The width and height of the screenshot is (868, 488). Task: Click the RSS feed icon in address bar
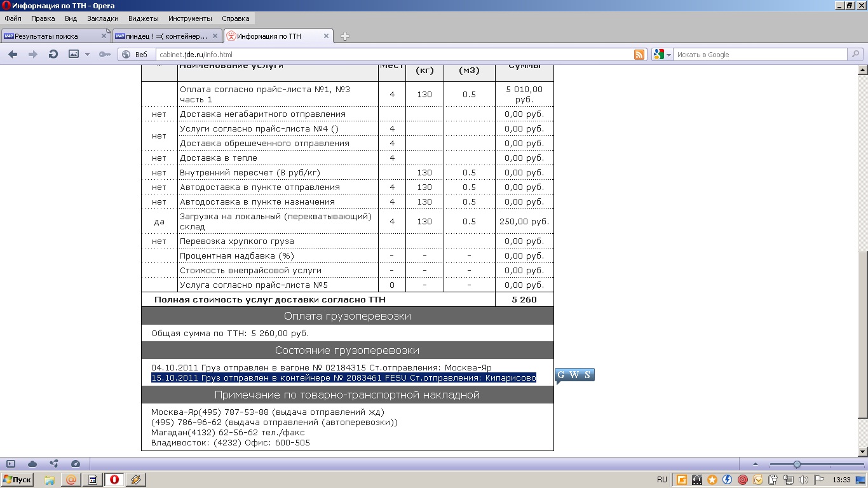pos(639,55)
